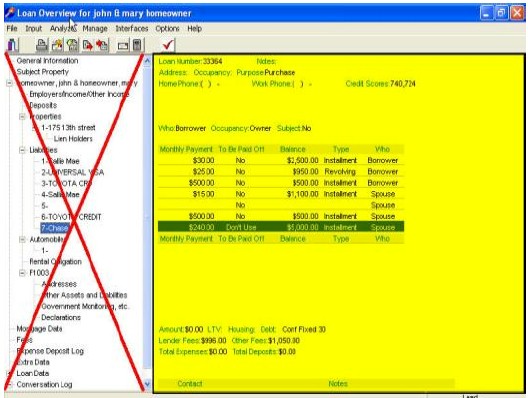Click the Loan Number 33364 text

191,61
